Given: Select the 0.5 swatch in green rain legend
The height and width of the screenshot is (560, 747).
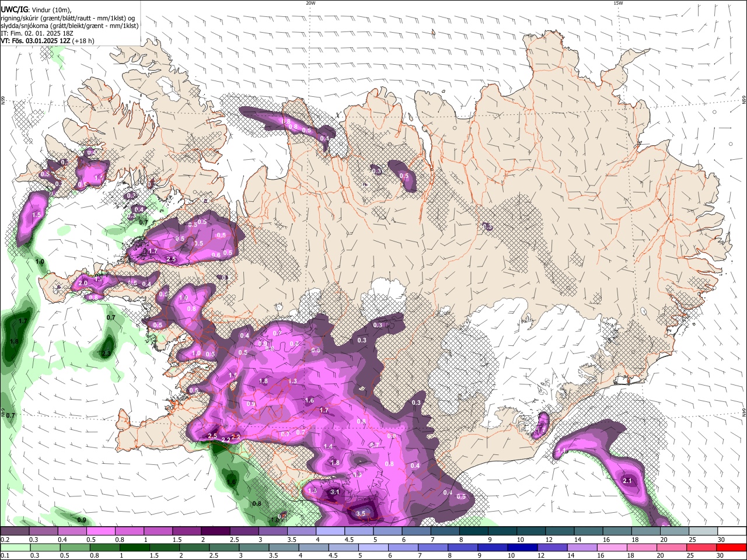Looking at the screenshot, I should (75, 548).
